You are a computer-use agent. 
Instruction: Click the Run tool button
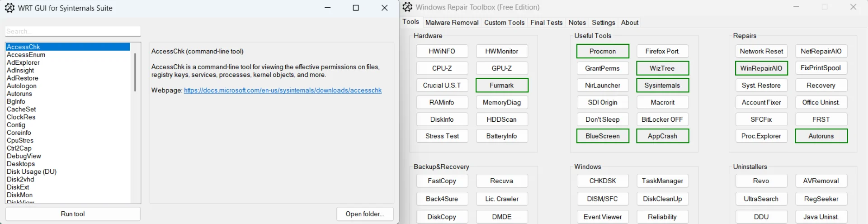pos(73,214)
